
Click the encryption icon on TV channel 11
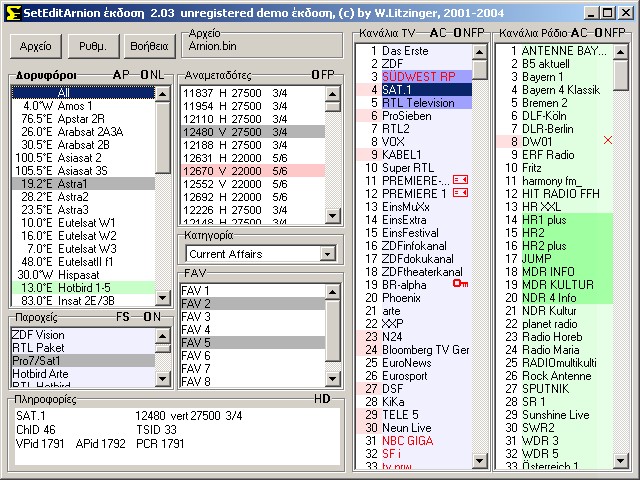460,180
